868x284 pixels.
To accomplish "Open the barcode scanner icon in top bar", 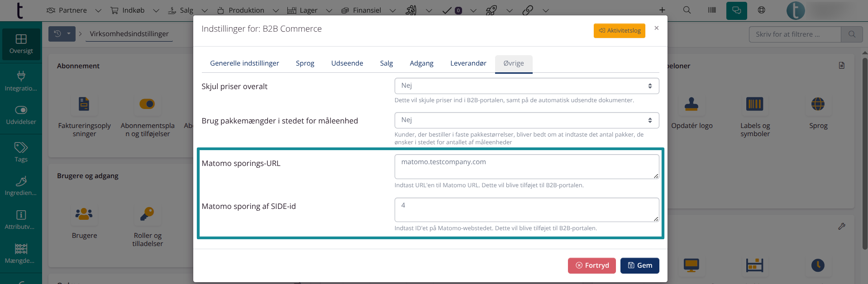I will 712,10.
